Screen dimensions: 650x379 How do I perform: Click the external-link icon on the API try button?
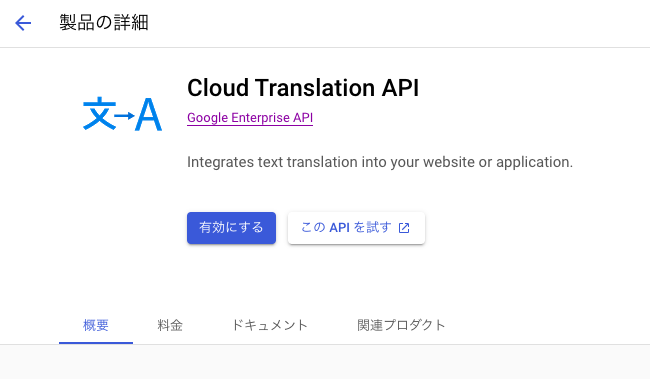tap(404, 228)
